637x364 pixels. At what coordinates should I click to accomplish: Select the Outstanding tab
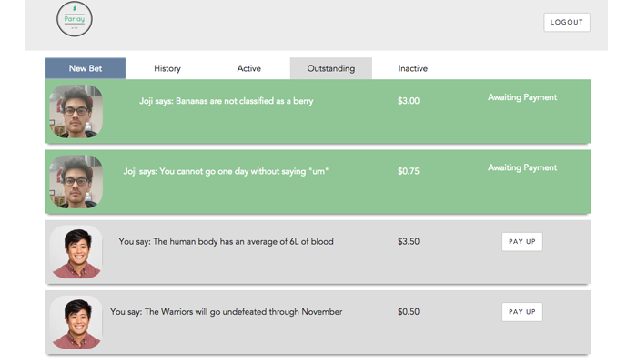[x=331, y=68]
